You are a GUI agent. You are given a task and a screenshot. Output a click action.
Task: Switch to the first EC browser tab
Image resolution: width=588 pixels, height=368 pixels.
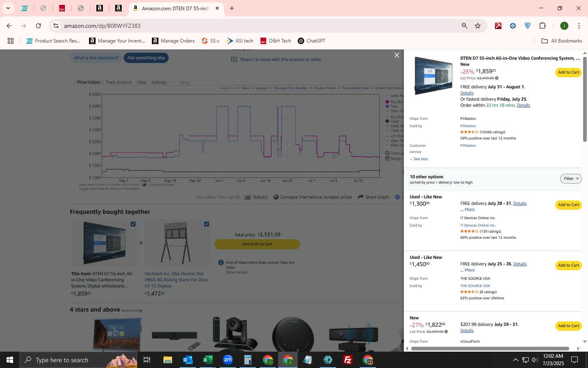pos(24,8)
